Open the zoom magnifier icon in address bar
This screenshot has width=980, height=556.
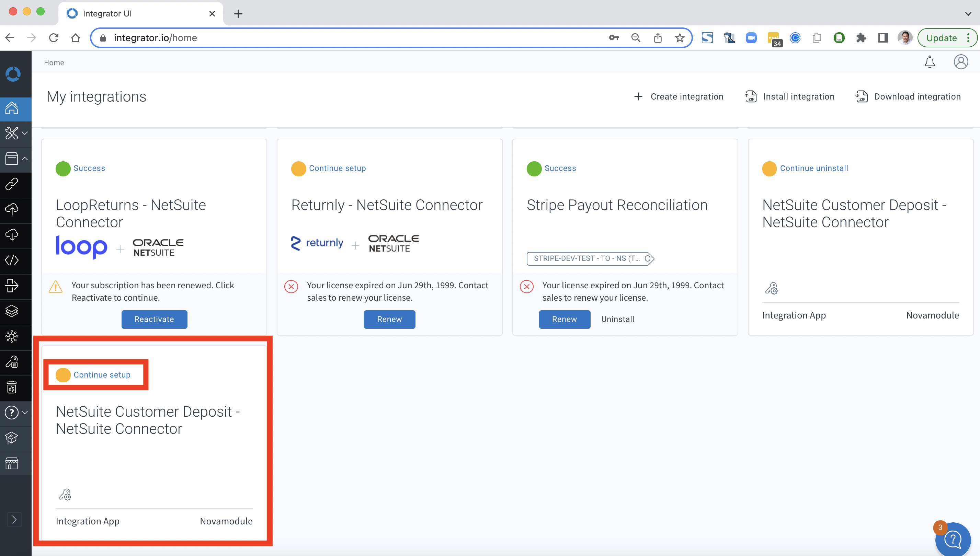pyautogui.click(x=636, y=38)
